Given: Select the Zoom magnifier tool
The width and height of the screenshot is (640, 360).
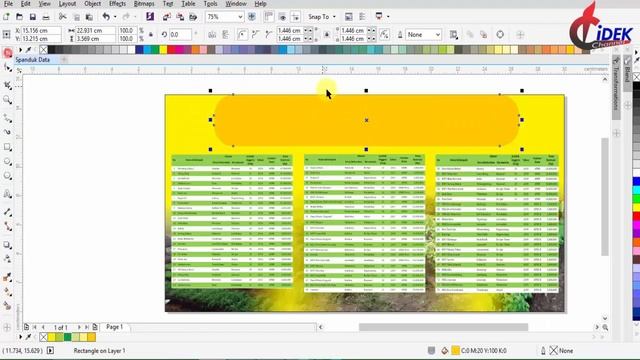Looking at the screenshot, I should click(7, 100).
